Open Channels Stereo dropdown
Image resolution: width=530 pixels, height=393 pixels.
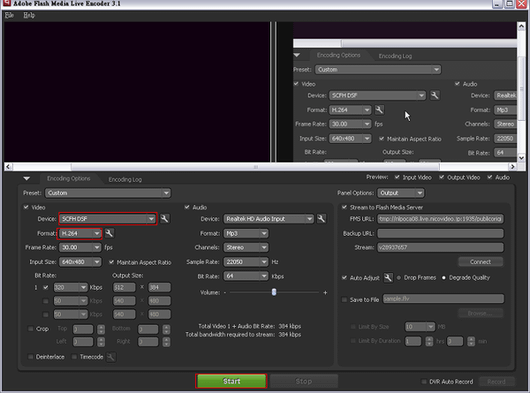pos(246,247)
